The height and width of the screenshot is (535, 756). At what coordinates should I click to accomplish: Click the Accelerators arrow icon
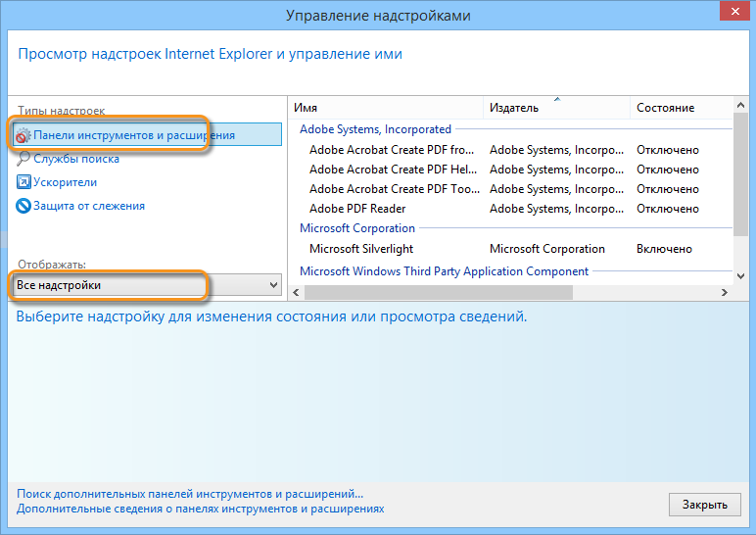point(24,182)
